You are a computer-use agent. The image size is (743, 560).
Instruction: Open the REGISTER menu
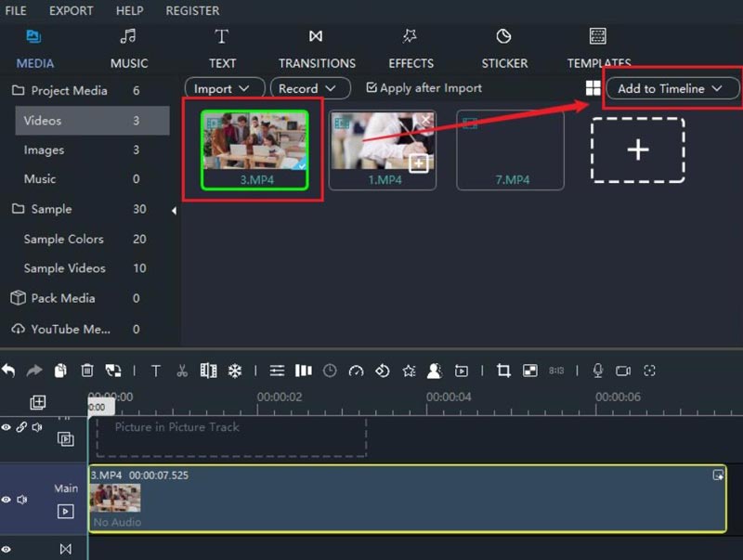[192, 10]
